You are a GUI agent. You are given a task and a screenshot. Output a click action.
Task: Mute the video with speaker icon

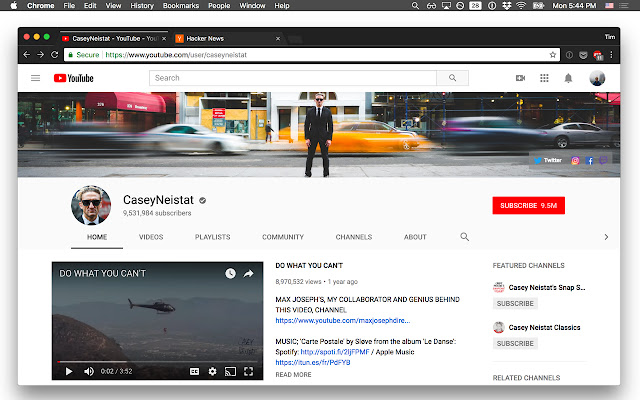[x=89, y=371]
